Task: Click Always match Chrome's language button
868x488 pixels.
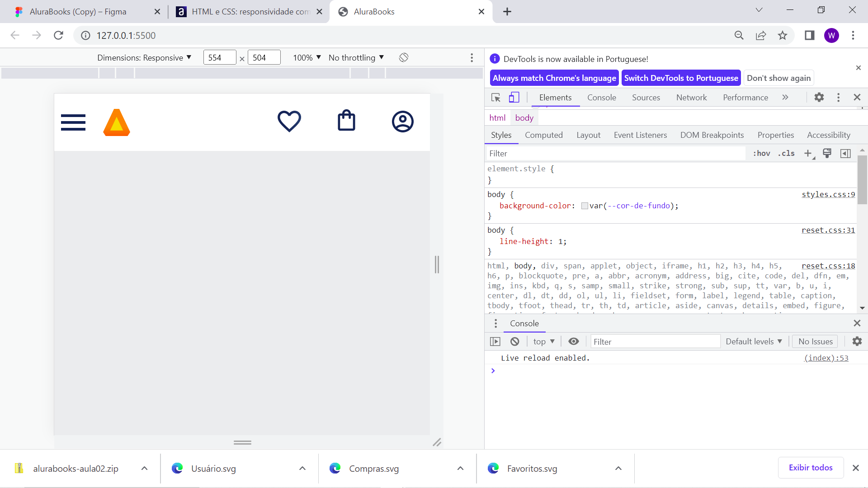Action: (x=554, y=77)
